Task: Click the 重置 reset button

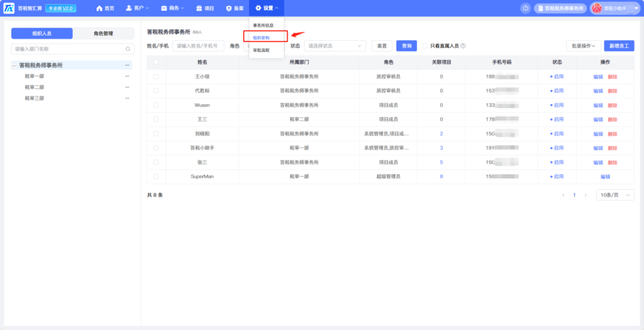Action: [382, 45]
